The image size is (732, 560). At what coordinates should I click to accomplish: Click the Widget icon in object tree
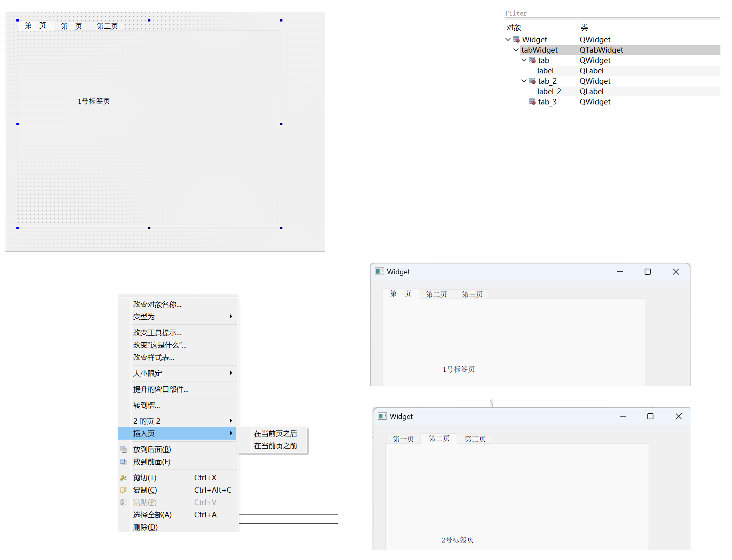point(517,39)
